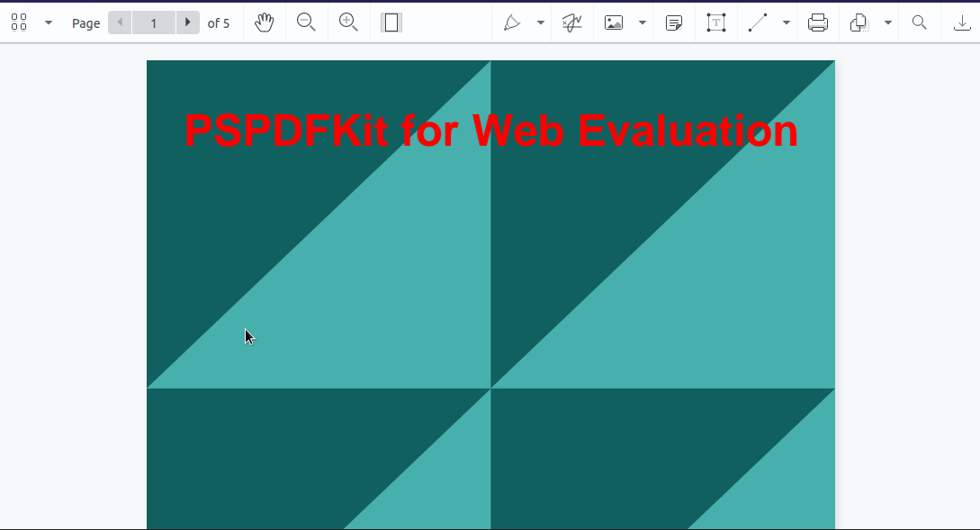Image resolution: width=980 pixels, height=530 pixels.
Task: Select the Note annotation tool
Action: point(674,22)
